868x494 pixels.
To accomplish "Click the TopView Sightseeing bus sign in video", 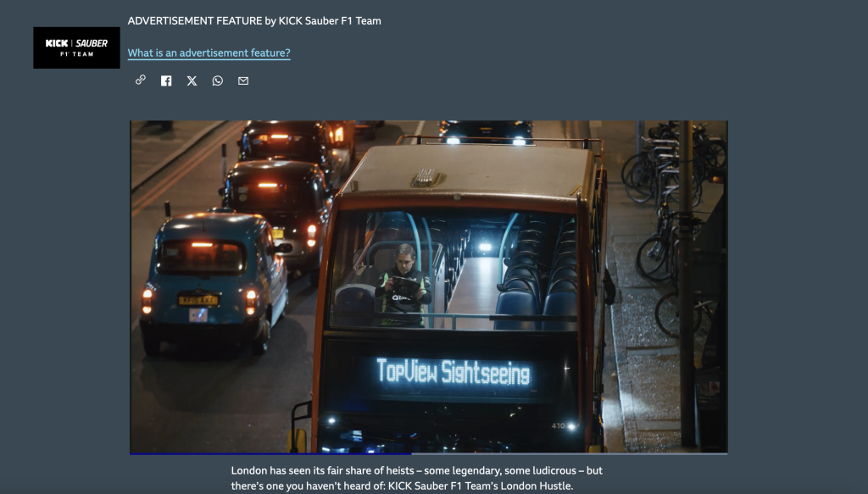I will pyautogui.click(x=453, y=373).
